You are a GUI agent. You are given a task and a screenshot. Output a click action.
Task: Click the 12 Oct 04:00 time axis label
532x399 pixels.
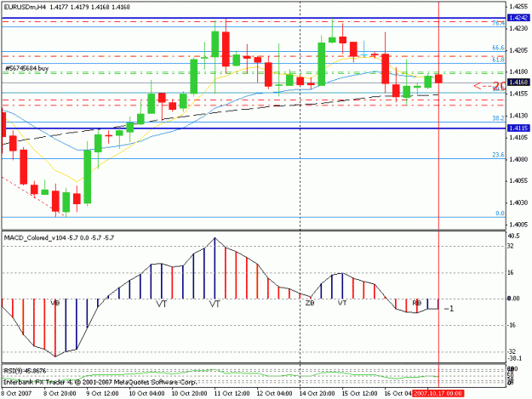274,394
